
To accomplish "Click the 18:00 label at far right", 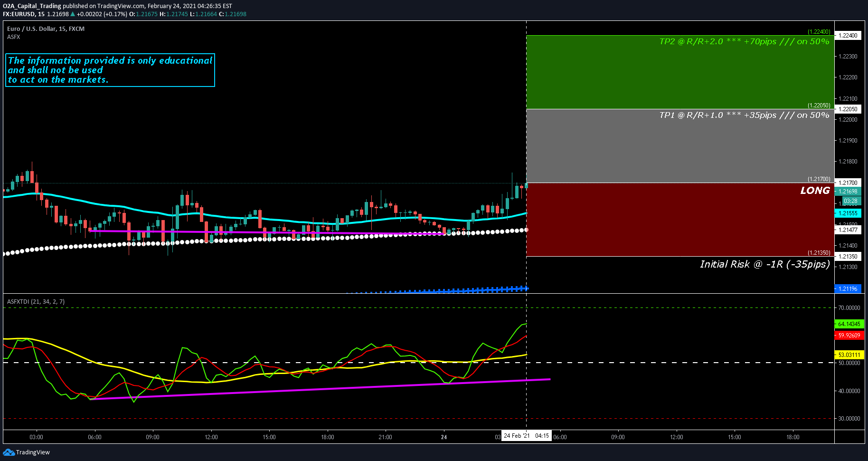I will (x=793, y=437).
